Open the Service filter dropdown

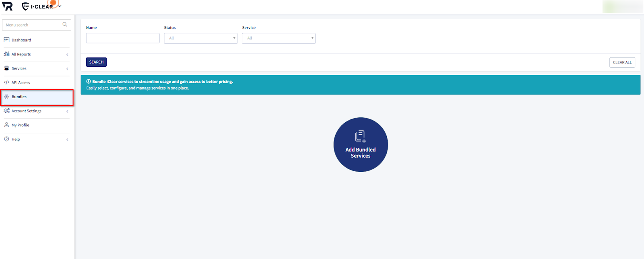click(x=279, y=38)
